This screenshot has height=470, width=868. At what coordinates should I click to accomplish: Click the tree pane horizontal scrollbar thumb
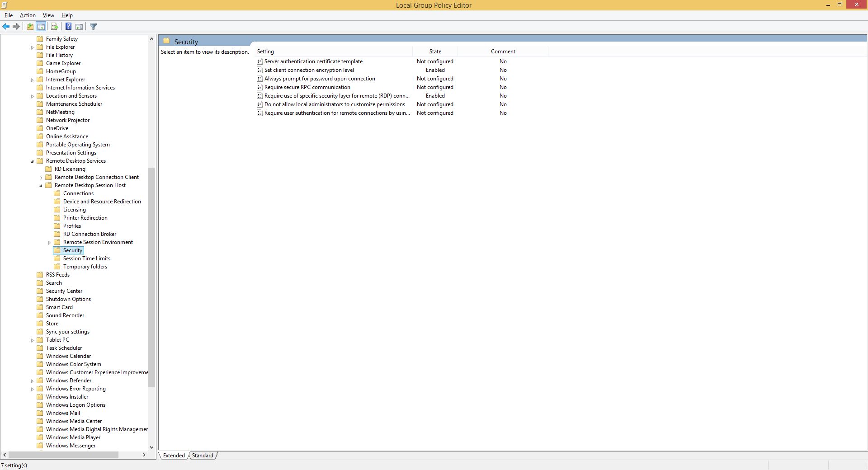click(x=63, y=455)
